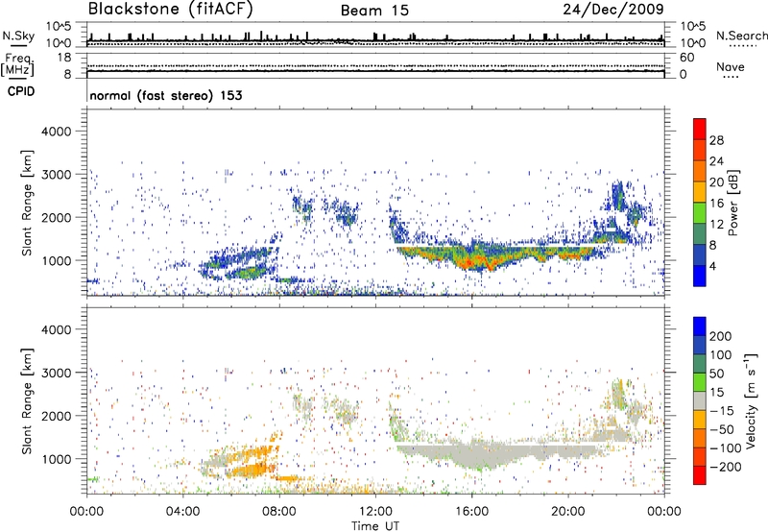Select the "Freq. [MHz]" axis label
This screenshot has width=768, height=532.
click(17, 65)
